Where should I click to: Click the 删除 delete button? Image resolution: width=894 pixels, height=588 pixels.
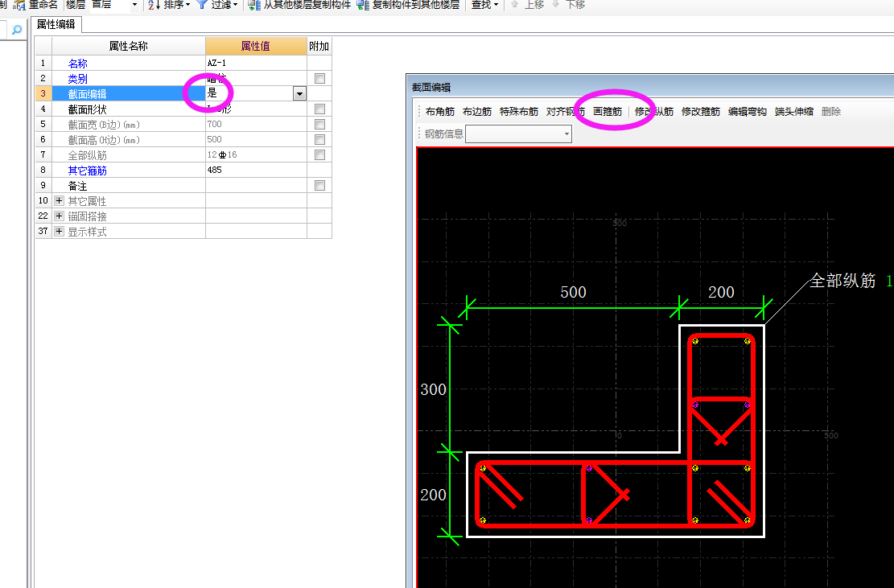tap(831, 112)
